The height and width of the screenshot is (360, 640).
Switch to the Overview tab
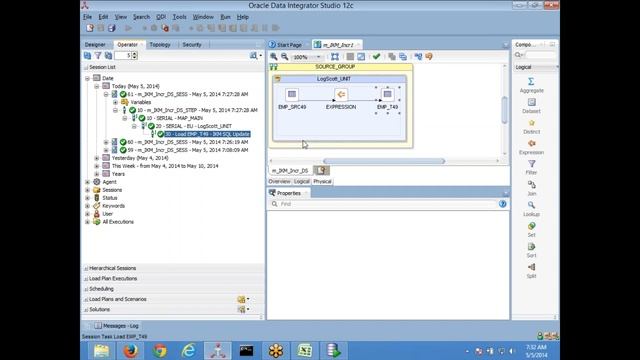(x=279, y=181)
